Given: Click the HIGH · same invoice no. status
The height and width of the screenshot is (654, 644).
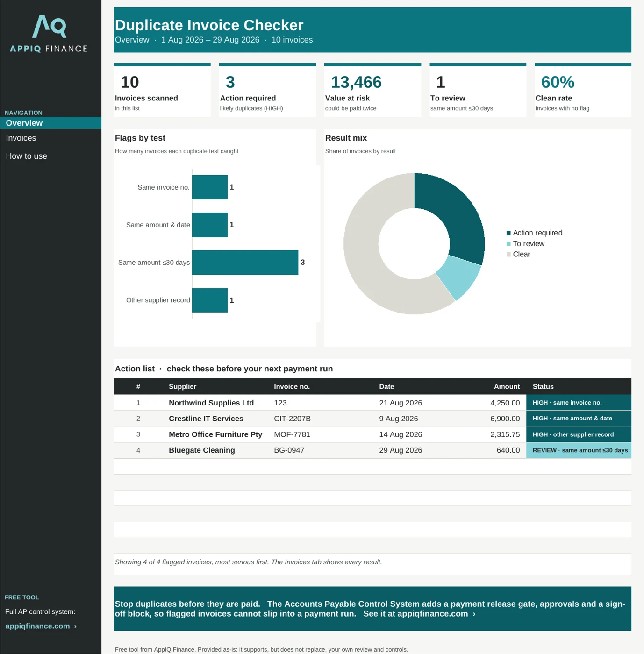Looking at the screenshot, I should click(579, 403).
